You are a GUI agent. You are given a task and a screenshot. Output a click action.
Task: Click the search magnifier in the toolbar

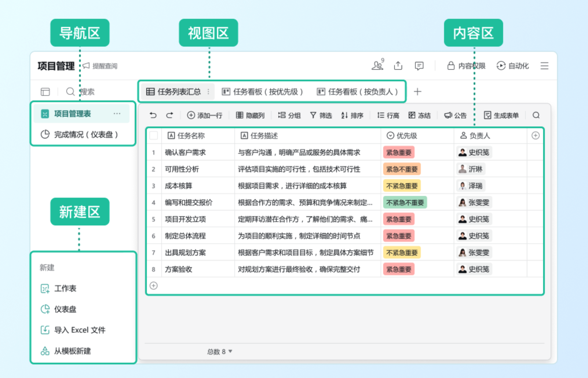click(536, 115)
